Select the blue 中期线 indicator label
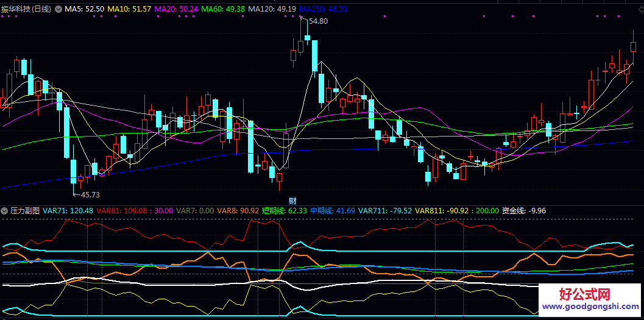The image size is (644, 320). pyautogui.click(x=332, y=210)
